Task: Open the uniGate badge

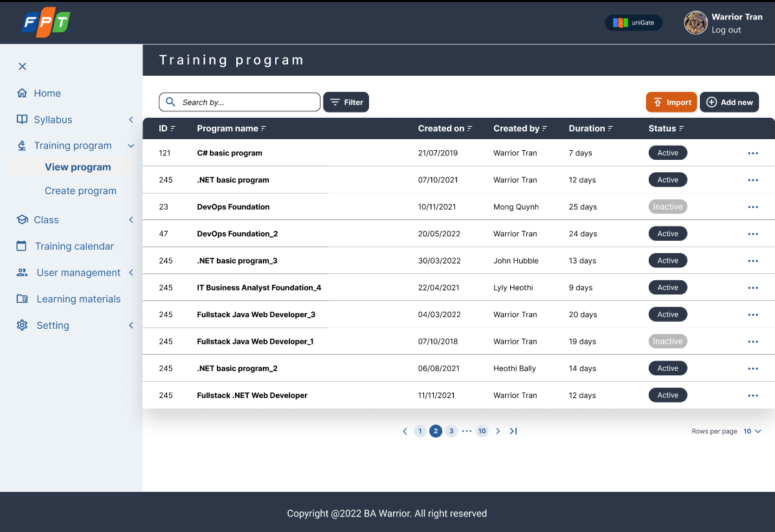Action: [633, 23]
